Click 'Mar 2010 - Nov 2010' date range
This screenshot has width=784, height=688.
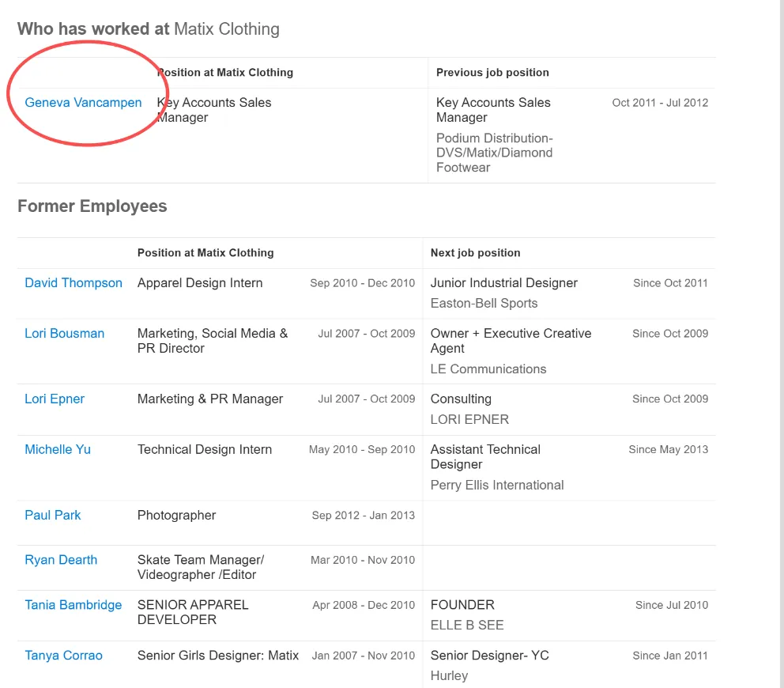pyautogui.click(x=363, y=560)
